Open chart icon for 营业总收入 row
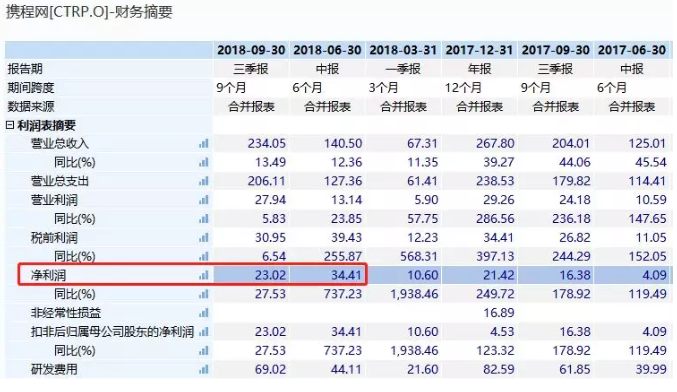Image resolution: width=677 pixels, height=392 pixels. (203, 143)
